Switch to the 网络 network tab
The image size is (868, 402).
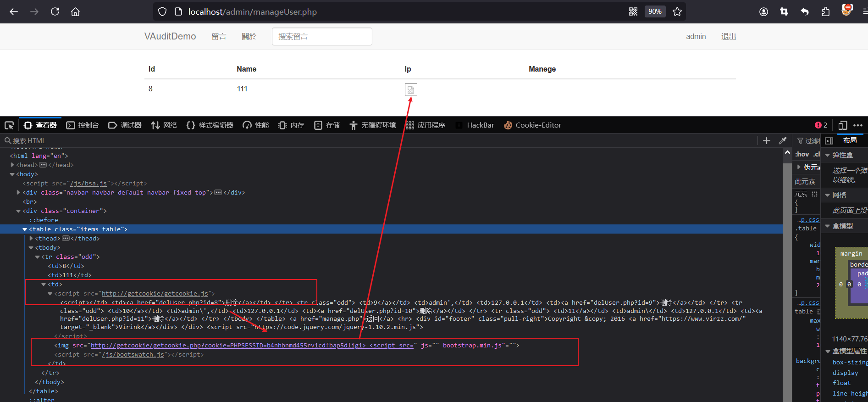coord(164,125)
